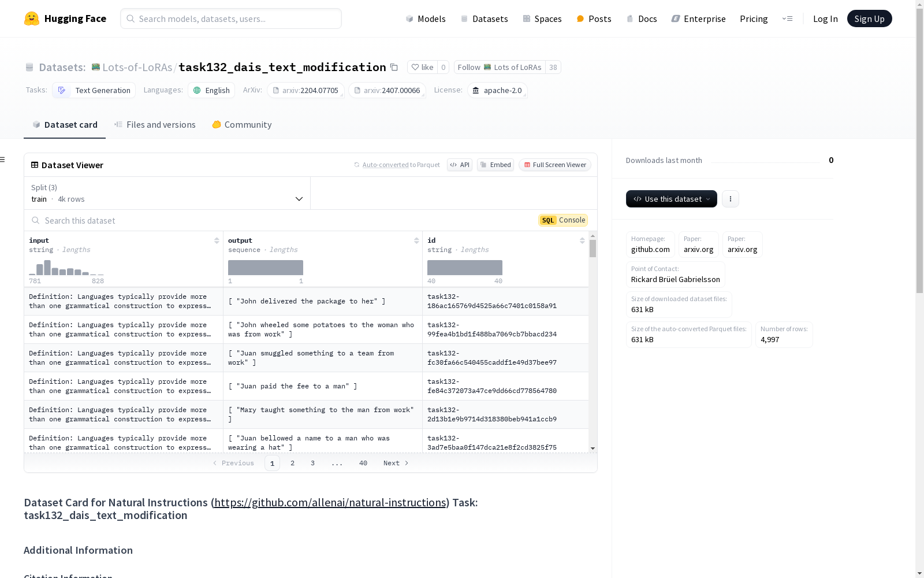This screenshot has height=578, width=924.
Task: Open the first arxiv.org Paper link
Action: 698,244
